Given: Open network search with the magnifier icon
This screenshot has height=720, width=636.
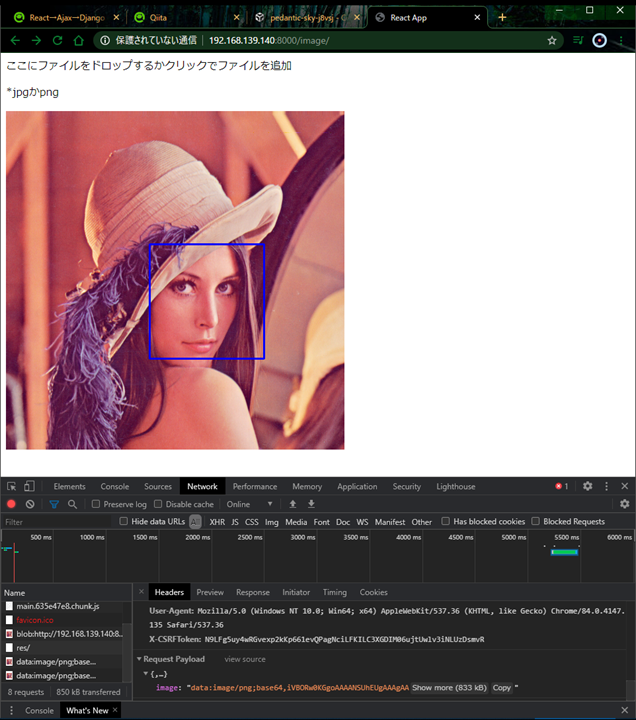Looking at the screenshot, I should pos(72,504).
